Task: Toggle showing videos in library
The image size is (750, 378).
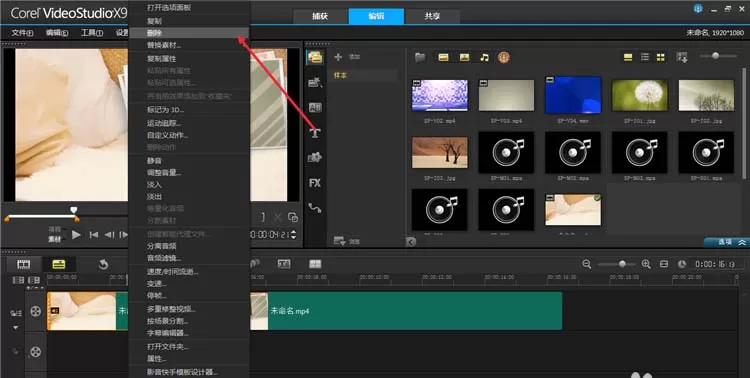Action: 443,57
